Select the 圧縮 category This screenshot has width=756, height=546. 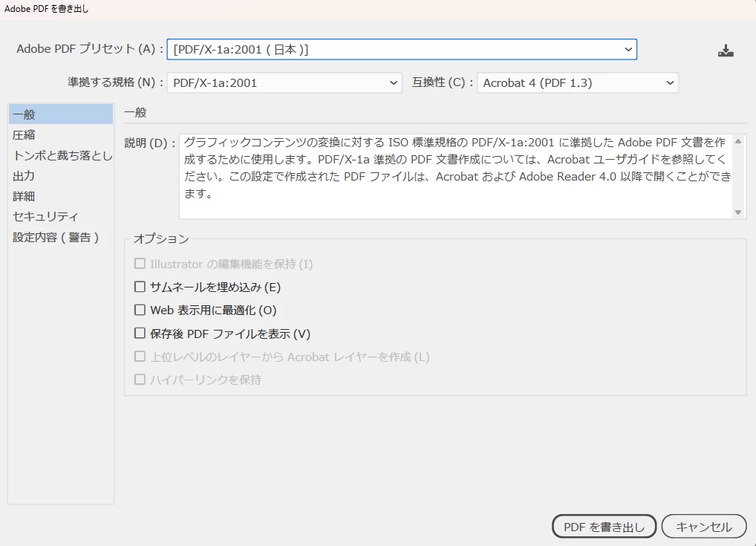(61, 135)
